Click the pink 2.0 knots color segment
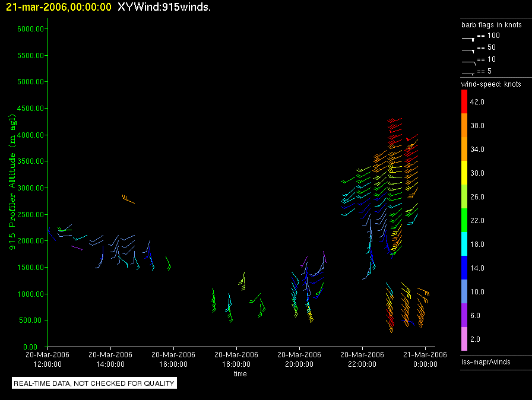532x400 pixels. click(x=464, y=339)
